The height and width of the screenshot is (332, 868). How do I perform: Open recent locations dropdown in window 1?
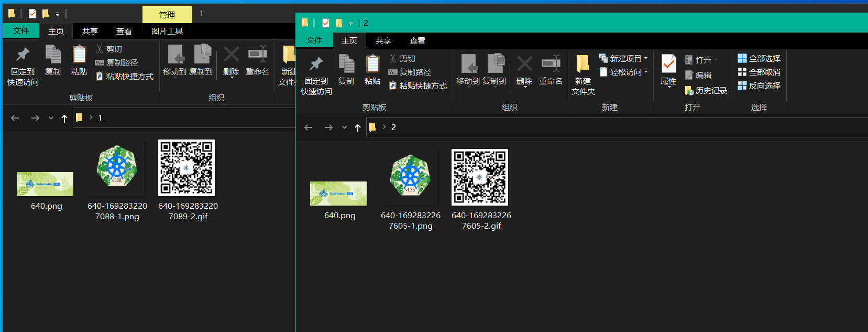pyautogui.click(x=51, y=118)
